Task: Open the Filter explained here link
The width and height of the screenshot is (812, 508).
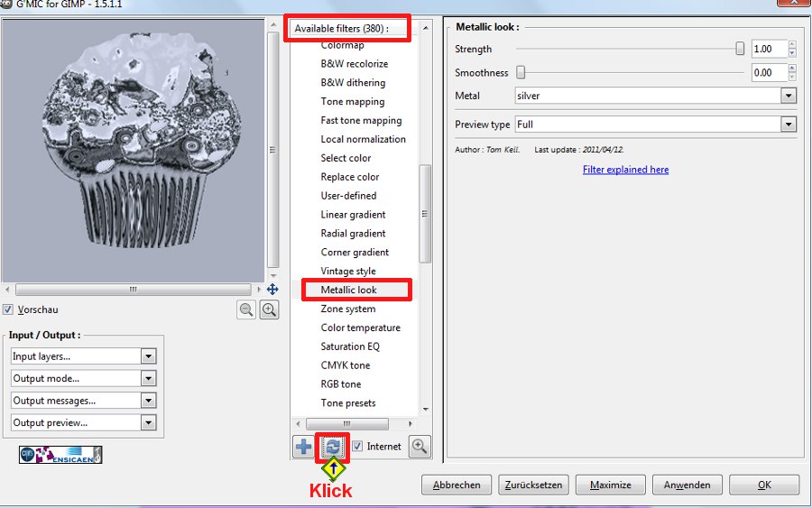Action: pos(625,170)
